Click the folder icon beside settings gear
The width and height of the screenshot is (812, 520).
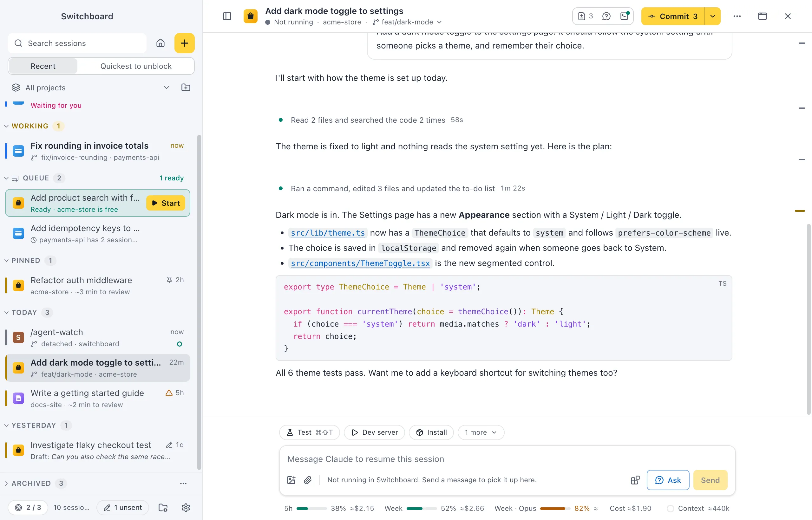163,508
